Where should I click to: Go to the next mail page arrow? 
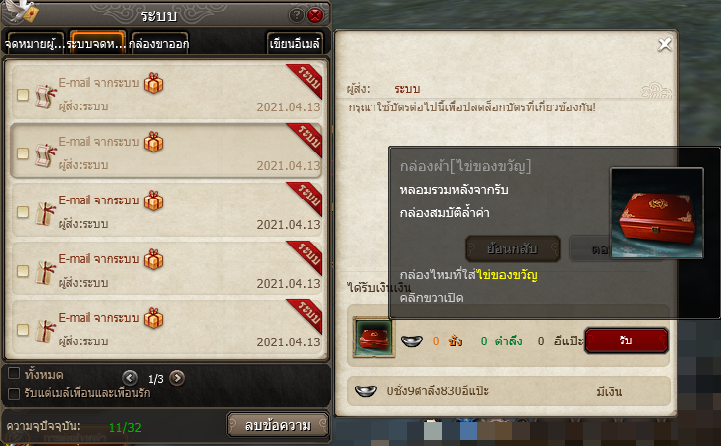(177, 378)
